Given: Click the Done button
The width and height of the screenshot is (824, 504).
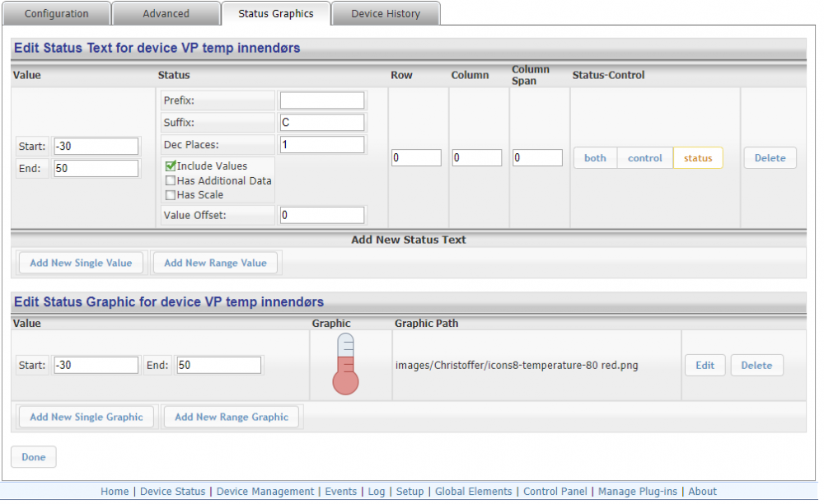Looking at the screenshot, I should pyautogui.click(x=34, y=457).
